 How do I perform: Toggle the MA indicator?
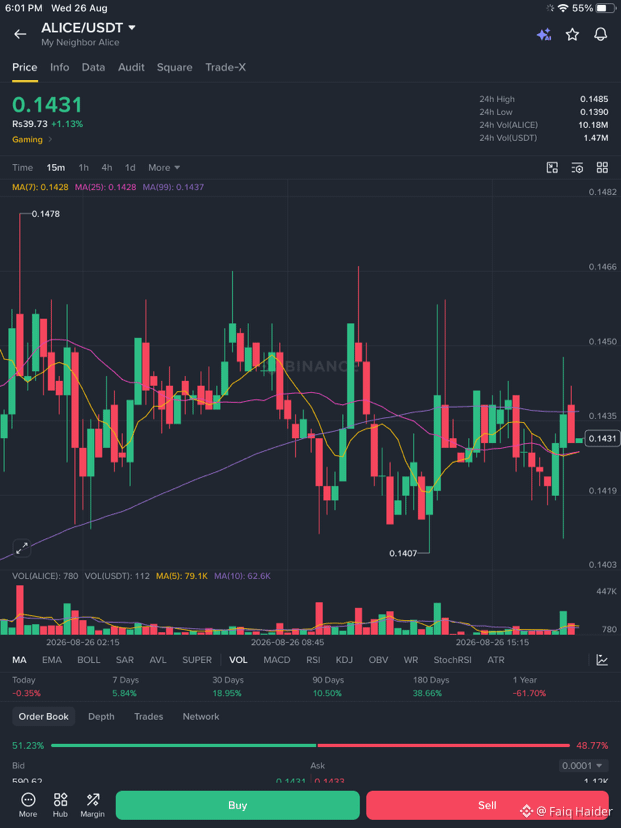click(20, 660)
